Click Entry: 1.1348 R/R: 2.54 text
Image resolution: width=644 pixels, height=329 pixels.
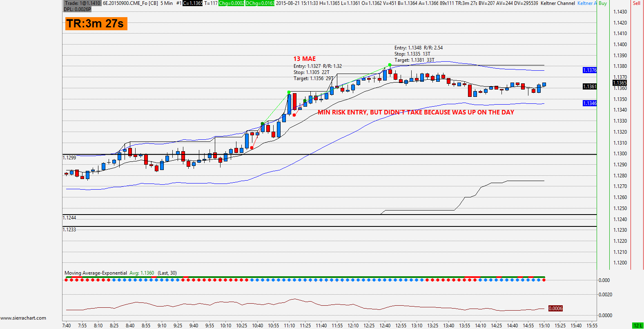point(419,48)
